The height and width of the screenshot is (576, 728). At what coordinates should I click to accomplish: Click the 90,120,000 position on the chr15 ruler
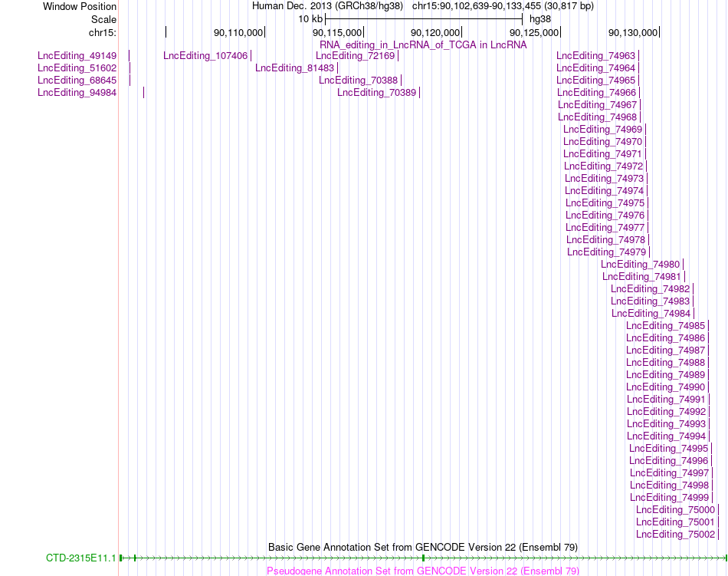(435, 32)
